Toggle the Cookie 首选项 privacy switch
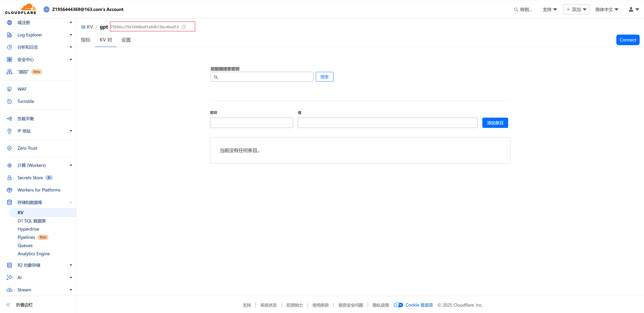This screenshot has width=644, height=313. pos(398,305)
